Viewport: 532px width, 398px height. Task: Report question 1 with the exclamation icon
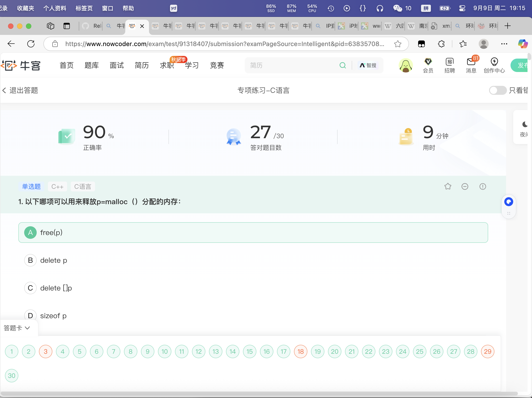(x=483, y=186)
